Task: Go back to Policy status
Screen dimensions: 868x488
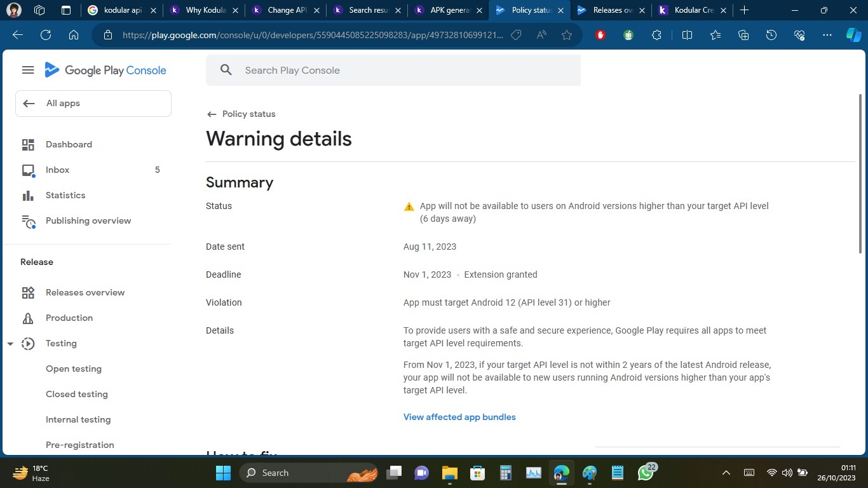Action: click(x=241, y=114)
